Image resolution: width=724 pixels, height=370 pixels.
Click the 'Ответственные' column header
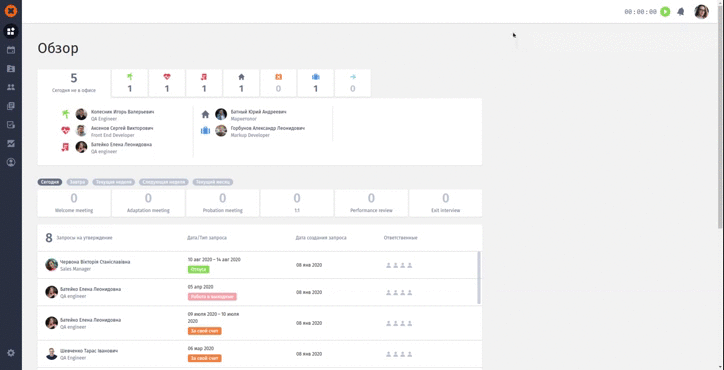(400, 238)
